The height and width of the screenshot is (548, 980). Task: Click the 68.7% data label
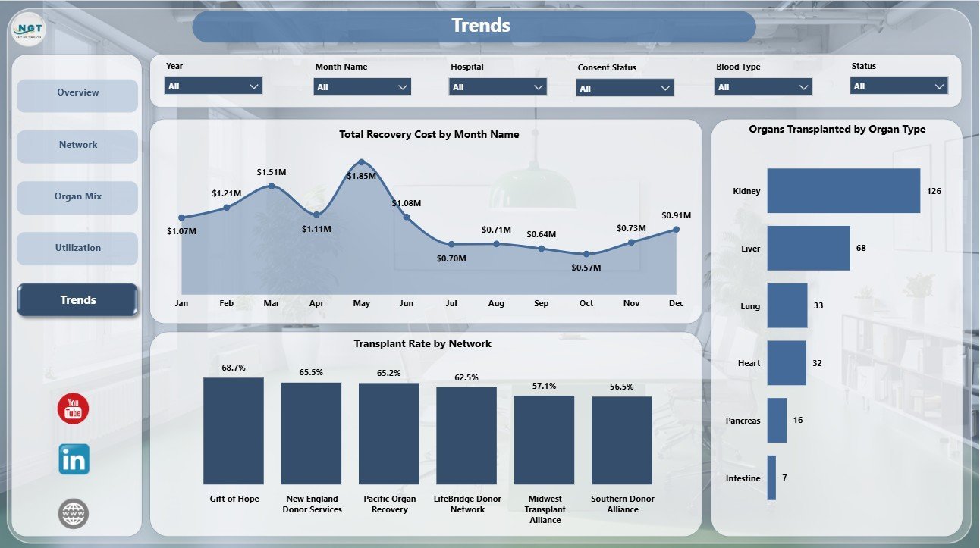(234, 368)
